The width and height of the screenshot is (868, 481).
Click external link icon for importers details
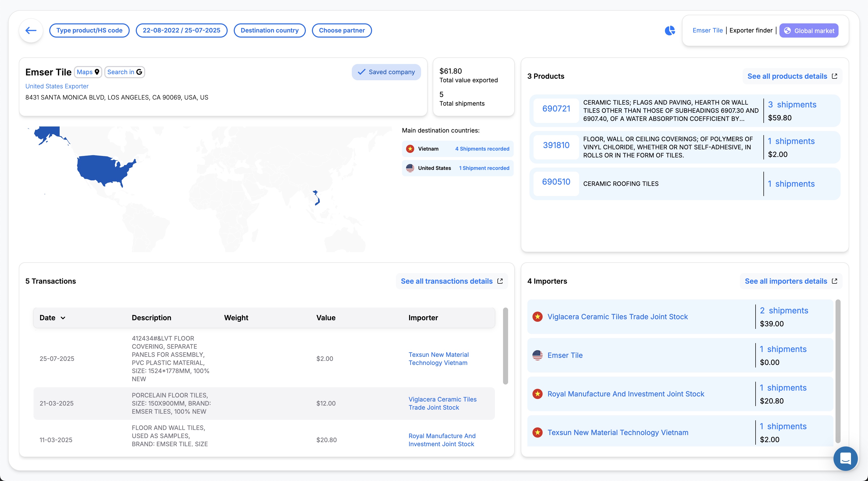[835, 281]
